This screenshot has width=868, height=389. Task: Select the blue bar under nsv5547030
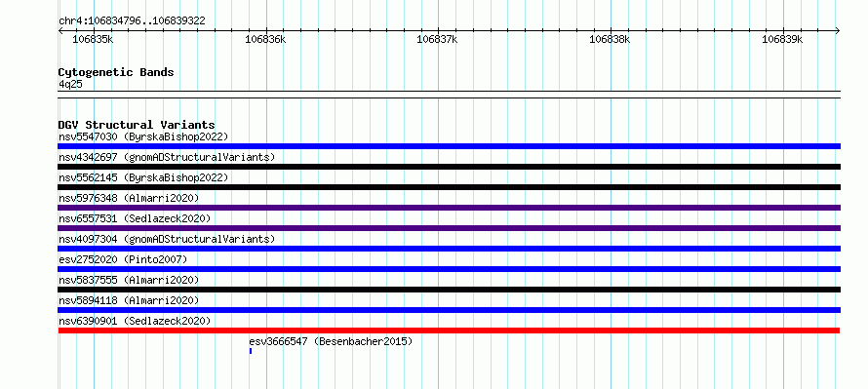coord(449,146)
